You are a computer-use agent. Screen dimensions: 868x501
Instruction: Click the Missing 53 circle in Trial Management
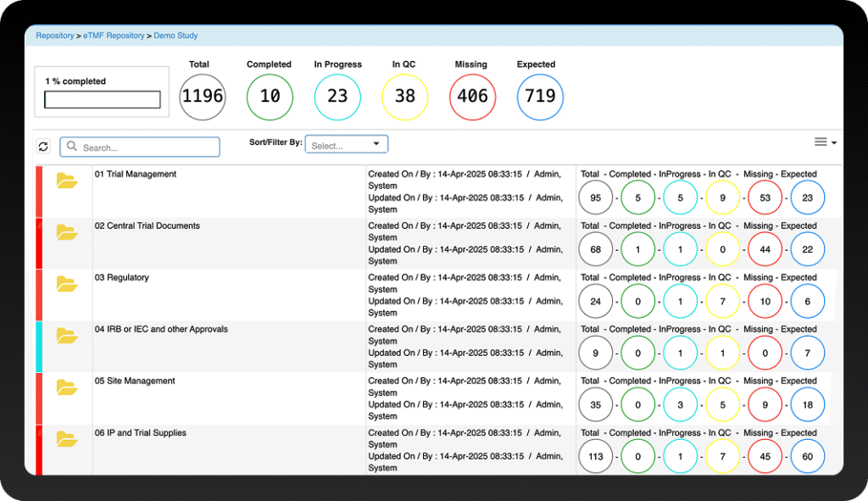[765, 198]
